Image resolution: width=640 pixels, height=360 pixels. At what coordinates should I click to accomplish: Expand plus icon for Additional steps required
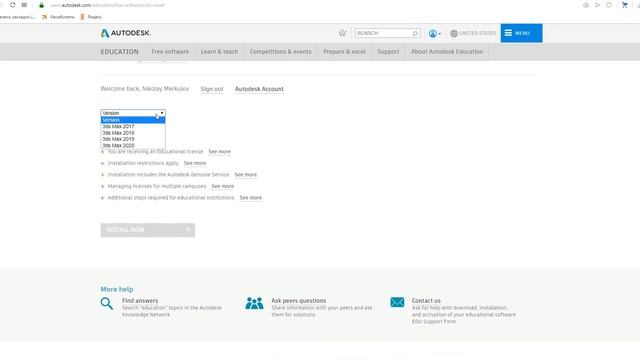point(102,198)
